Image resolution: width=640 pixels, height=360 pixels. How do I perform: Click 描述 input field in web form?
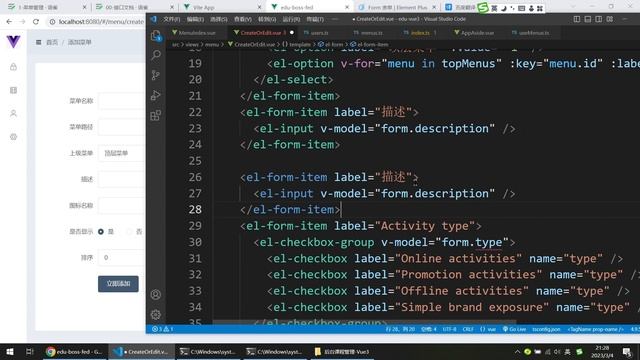121,179
